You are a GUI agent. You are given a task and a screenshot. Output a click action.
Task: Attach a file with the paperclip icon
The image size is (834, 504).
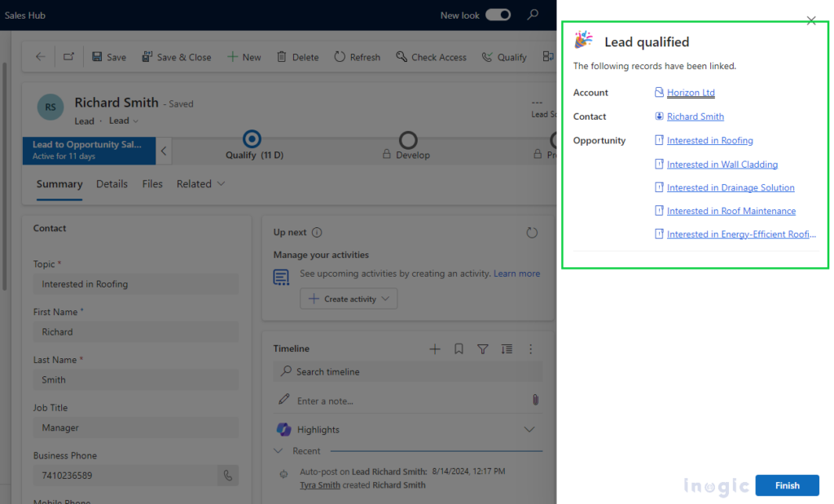[536, 400]
